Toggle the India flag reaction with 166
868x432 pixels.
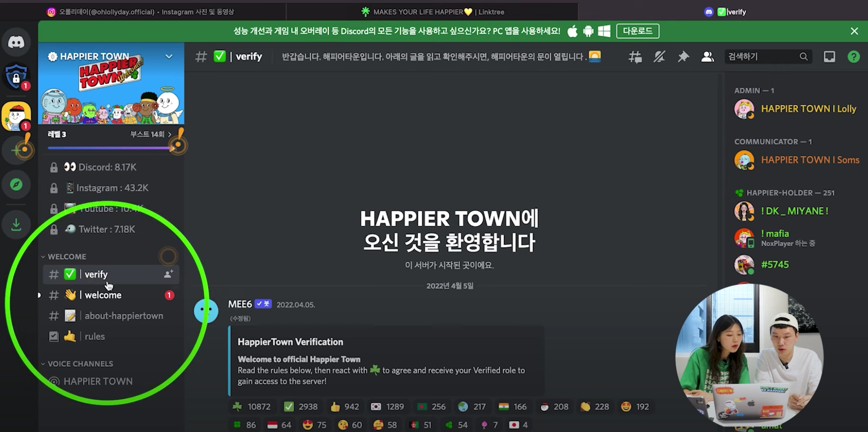click(x=512, y=407)
